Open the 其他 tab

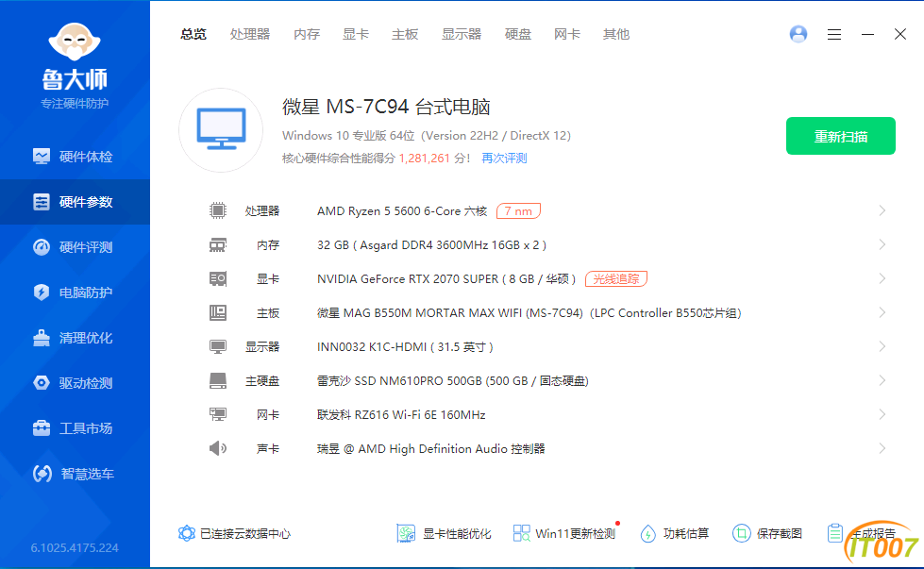pyautogui.click(x=616, y=34)
